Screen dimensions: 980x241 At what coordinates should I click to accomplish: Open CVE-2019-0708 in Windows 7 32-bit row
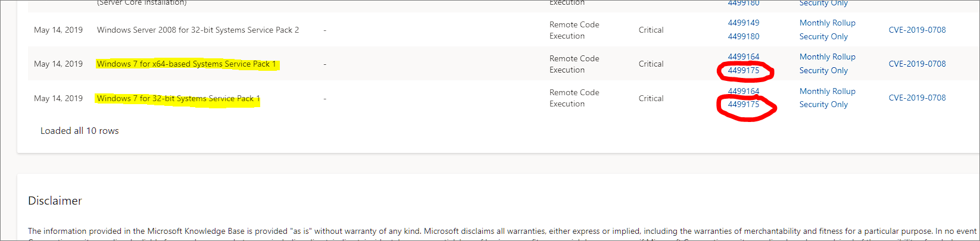point(917,98)
